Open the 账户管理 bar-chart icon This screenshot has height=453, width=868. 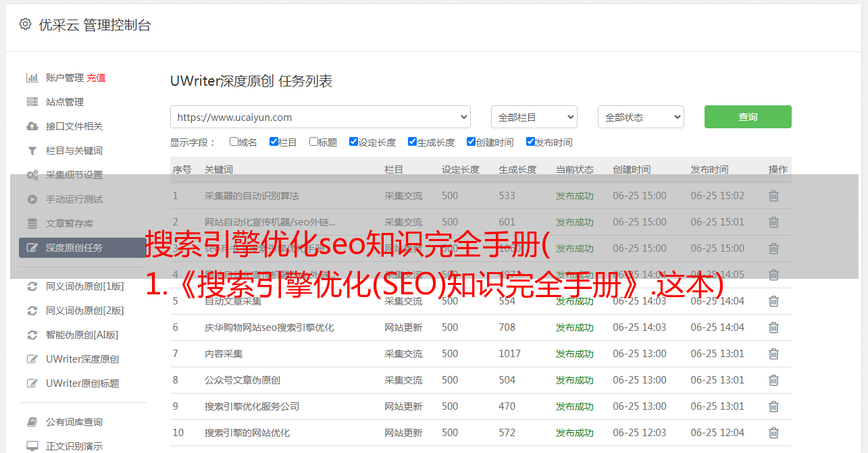click(32, 78)
